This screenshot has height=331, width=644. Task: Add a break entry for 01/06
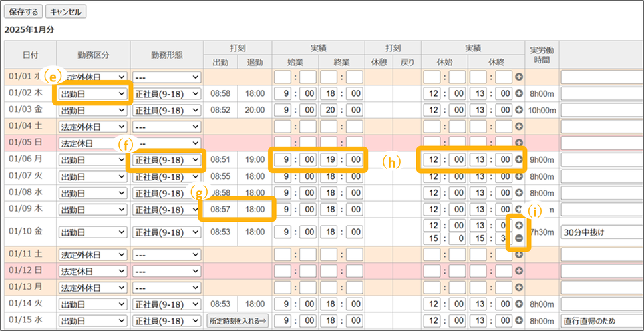click(518, 160)
